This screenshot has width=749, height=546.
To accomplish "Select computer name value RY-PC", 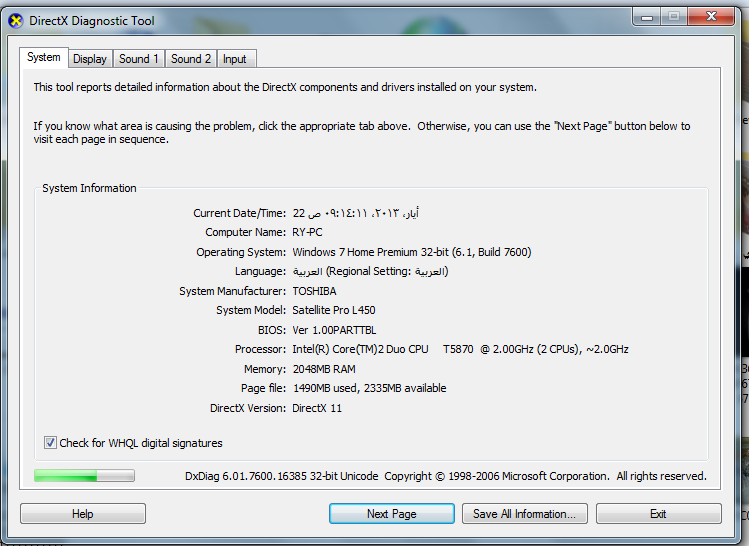I will point(307,232).
